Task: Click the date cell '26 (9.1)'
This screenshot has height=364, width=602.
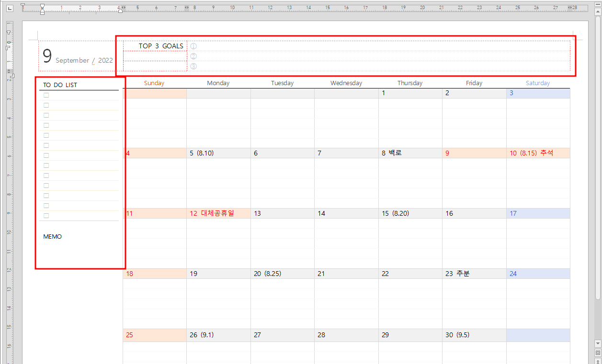Action: (218, 335)
